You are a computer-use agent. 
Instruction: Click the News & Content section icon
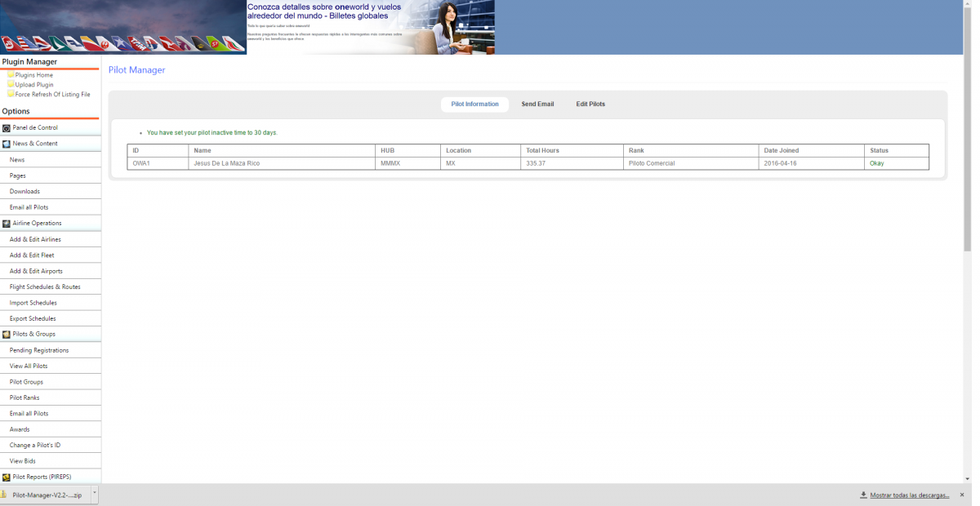pos(7,144)
